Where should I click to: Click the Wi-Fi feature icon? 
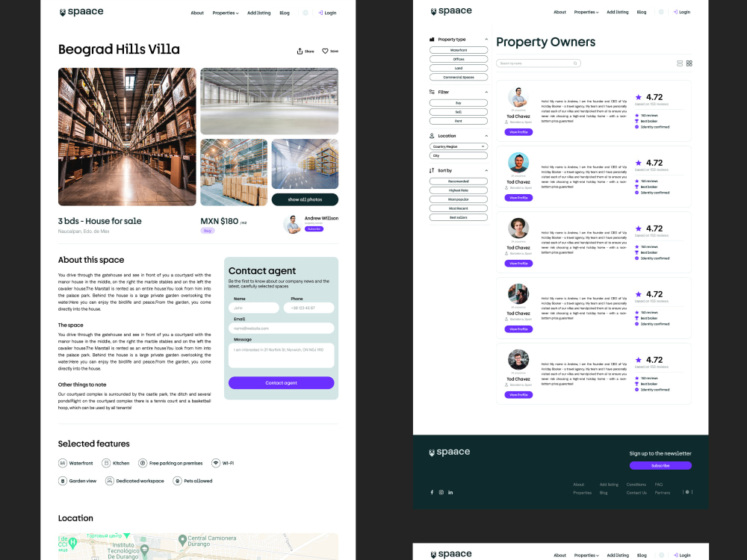(216, 463)
